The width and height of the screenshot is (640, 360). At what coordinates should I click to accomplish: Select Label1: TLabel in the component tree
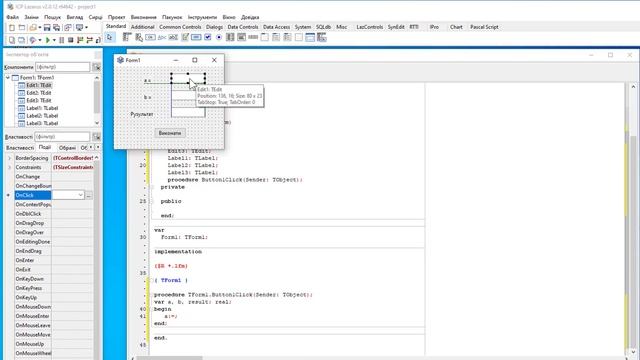coord(42,108)
